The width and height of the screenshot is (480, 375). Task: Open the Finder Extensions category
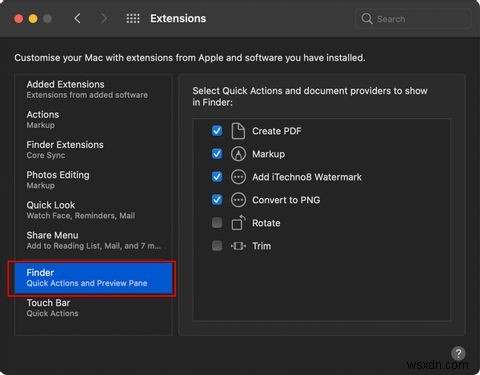(x=93, y=150)
